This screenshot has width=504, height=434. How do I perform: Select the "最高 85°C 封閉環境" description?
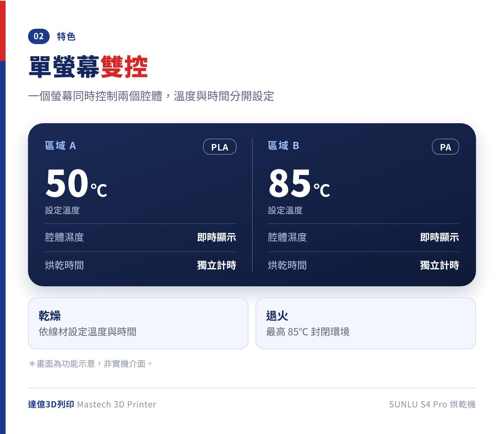tap(308, 332)
